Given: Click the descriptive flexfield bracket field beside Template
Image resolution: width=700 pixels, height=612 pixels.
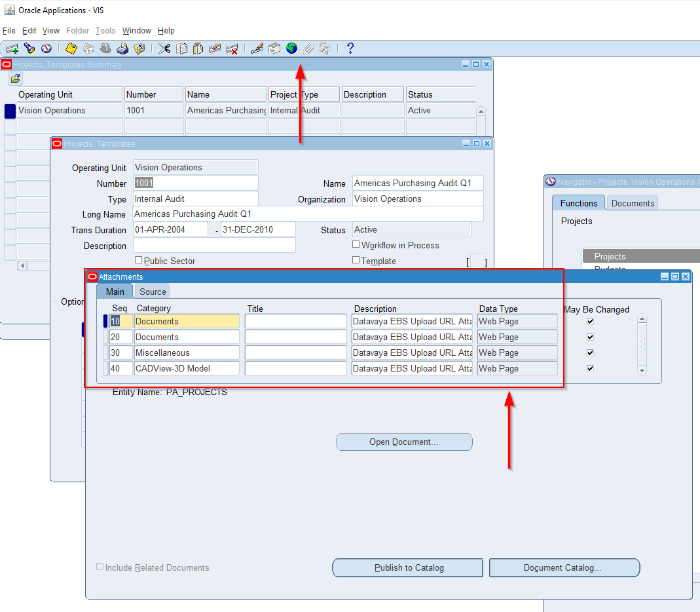Looking at the screenshot, I should click(x=477, y=261).
